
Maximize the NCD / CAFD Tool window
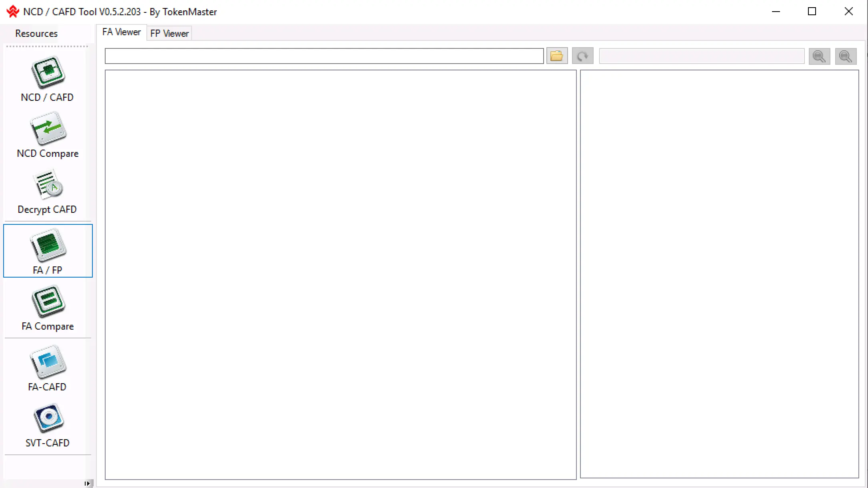pyautogui.click(x=812, y=12)
